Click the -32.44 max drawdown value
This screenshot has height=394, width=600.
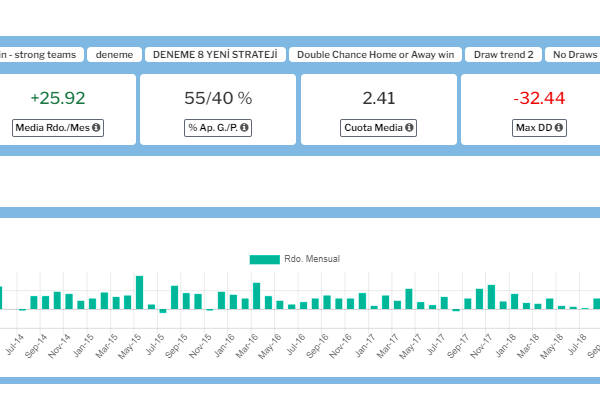pos(539,98)
